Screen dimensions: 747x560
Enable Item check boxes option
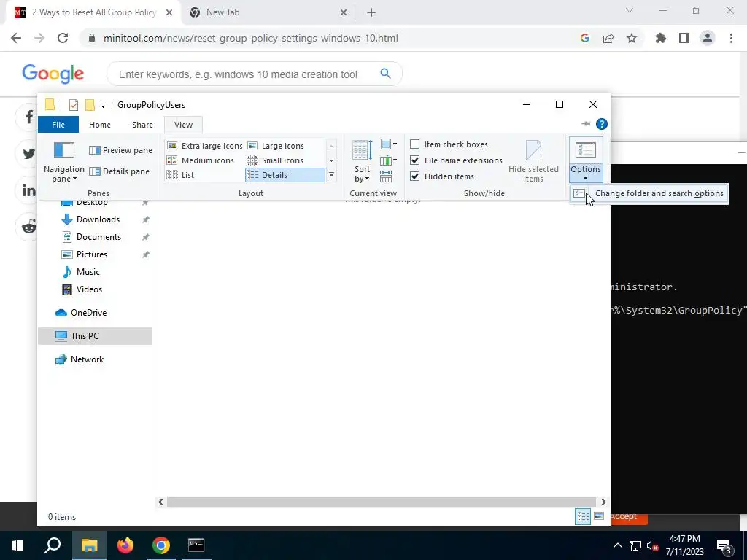coord(414,144)
